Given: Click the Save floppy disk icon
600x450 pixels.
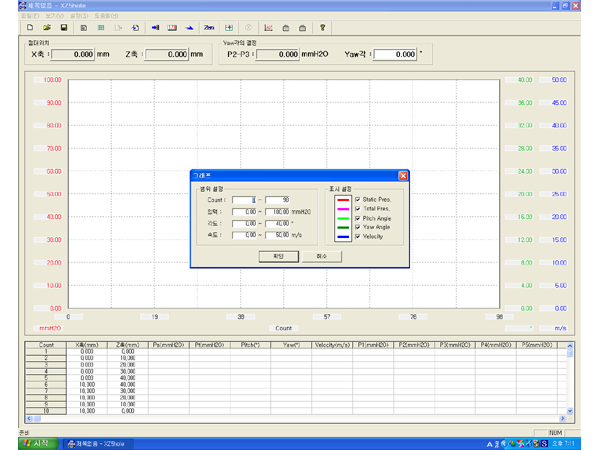Looking at the screenshot, I should point(63,27).
